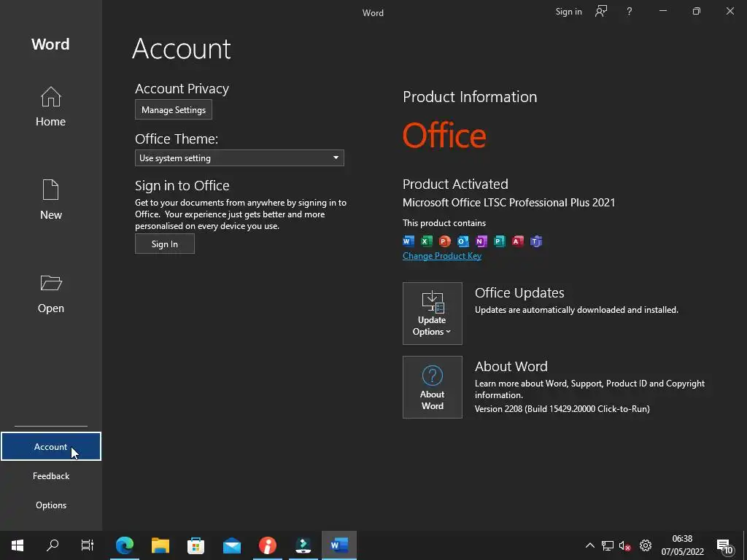Open Task View on the taskbar
Image resolution: width=747 pixels, height=560 pixels.
click(x=88, y=545)
